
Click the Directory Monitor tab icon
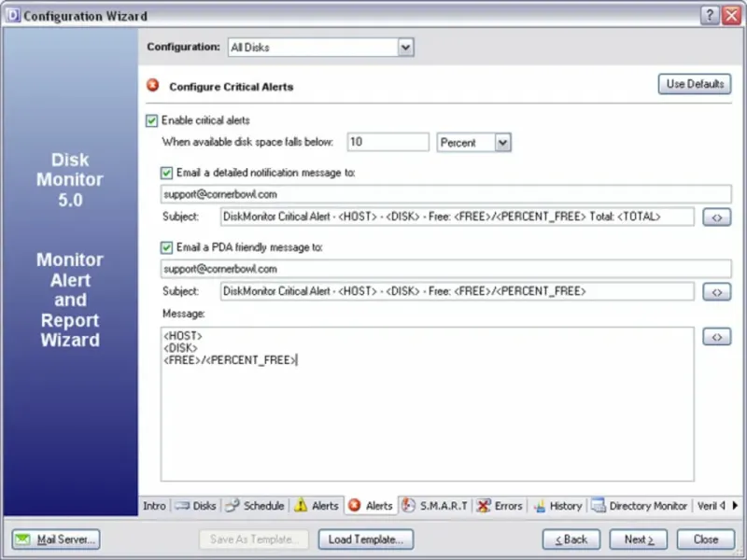599,505
